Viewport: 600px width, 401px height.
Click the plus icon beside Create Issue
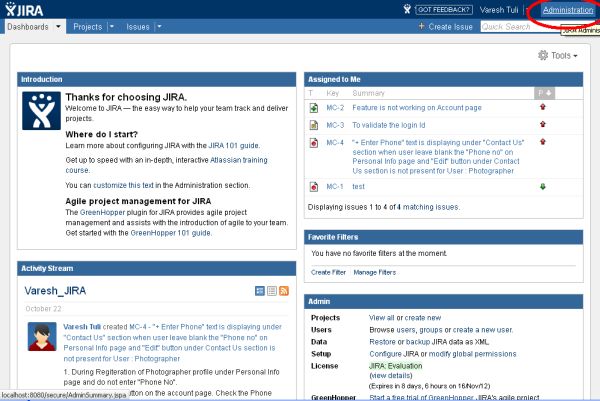point(421,26)
